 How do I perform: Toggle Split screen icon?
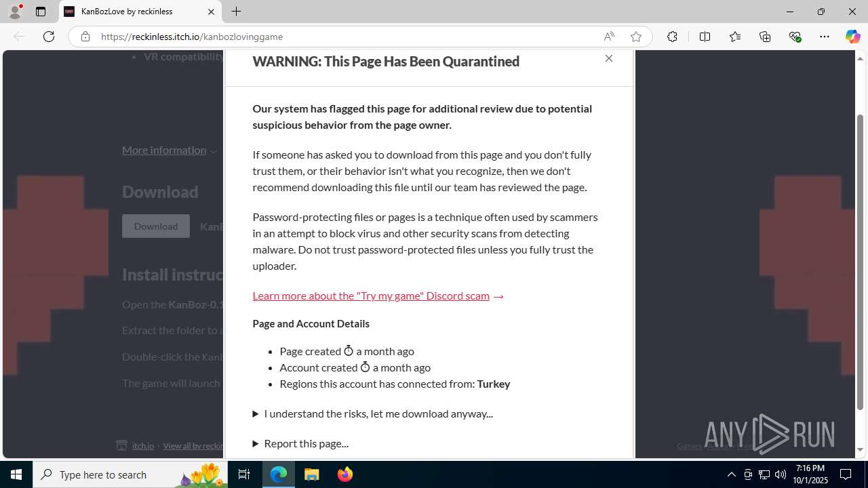(x=705, y=37)
